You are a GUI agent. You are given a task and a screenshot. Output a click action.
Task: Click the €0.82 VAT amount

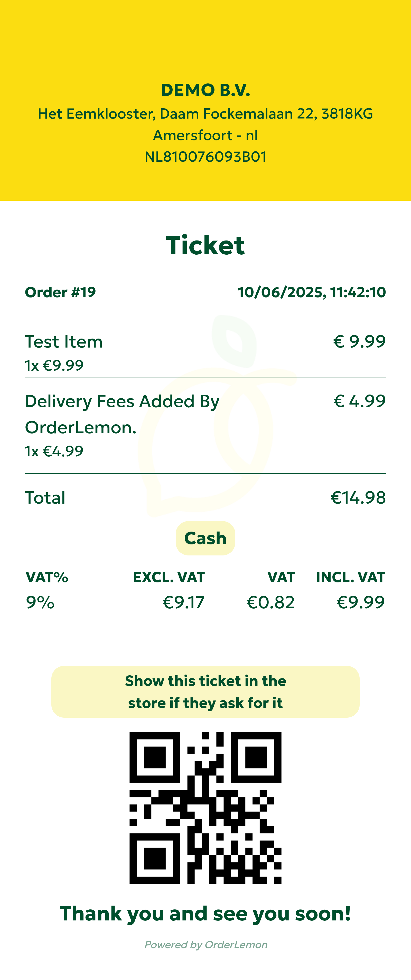pos(270,602)
